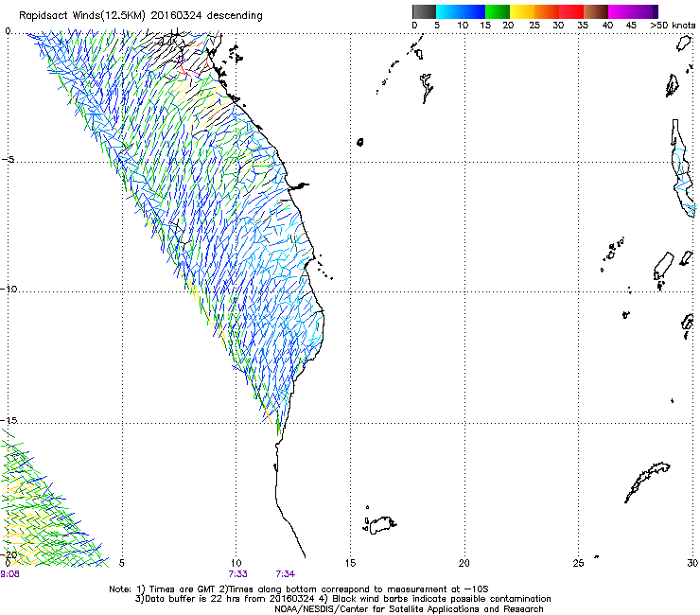Click the orange 25–30 knots legend segment

pyautogui.click(x=547, y=11)
